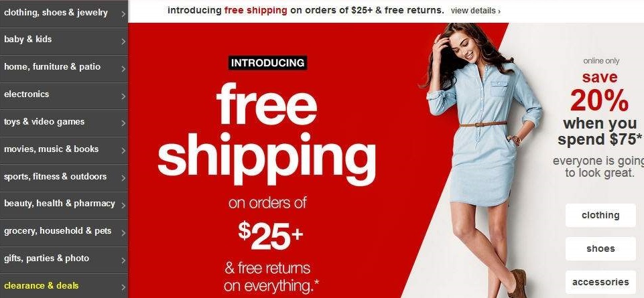This screenshot has width=644, height=298.
Task: Click the INTRODUCING black label
Action: [x=268, y=63]
